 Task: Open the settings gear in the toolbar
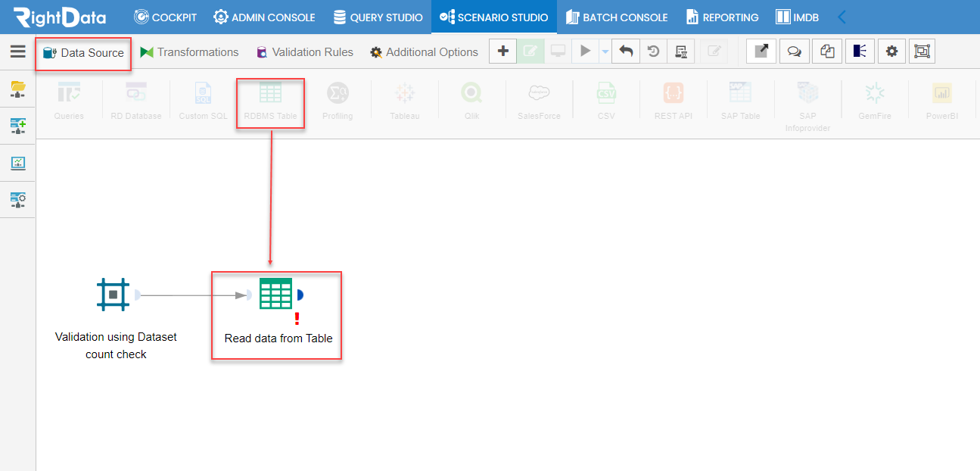891,51
